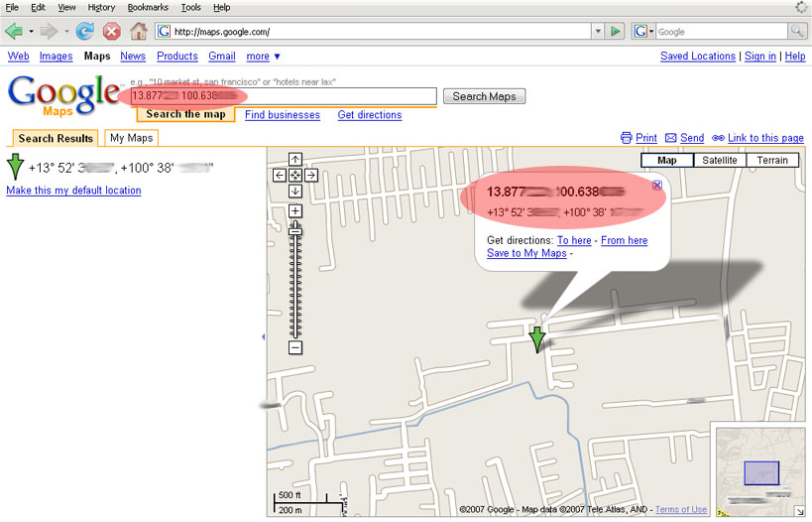Screen dimensions: 812x522
Task: Open the View menu
Action: [x=66, y=7]
